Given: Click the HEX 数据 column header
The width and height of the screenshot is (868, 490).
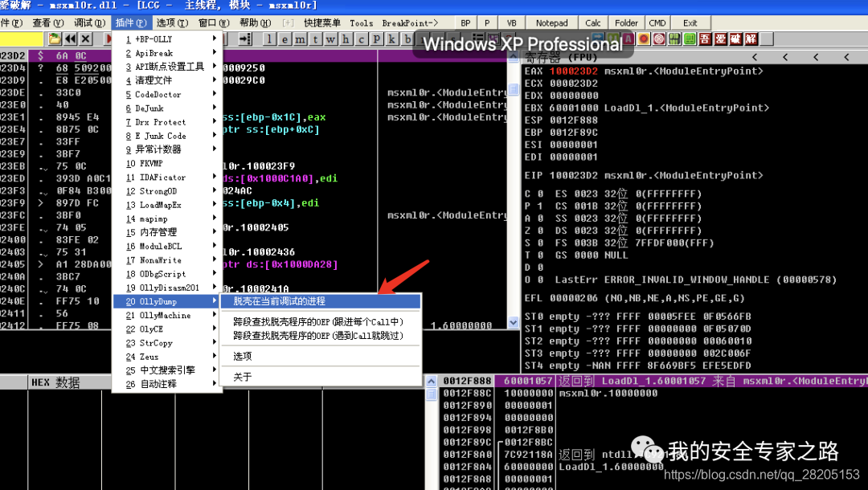Looking at the screenshot, I should 55,382.
